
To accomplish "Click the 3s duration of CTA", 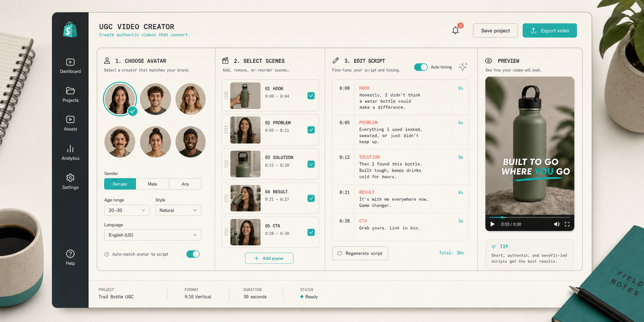I will (x=461, y=221).
